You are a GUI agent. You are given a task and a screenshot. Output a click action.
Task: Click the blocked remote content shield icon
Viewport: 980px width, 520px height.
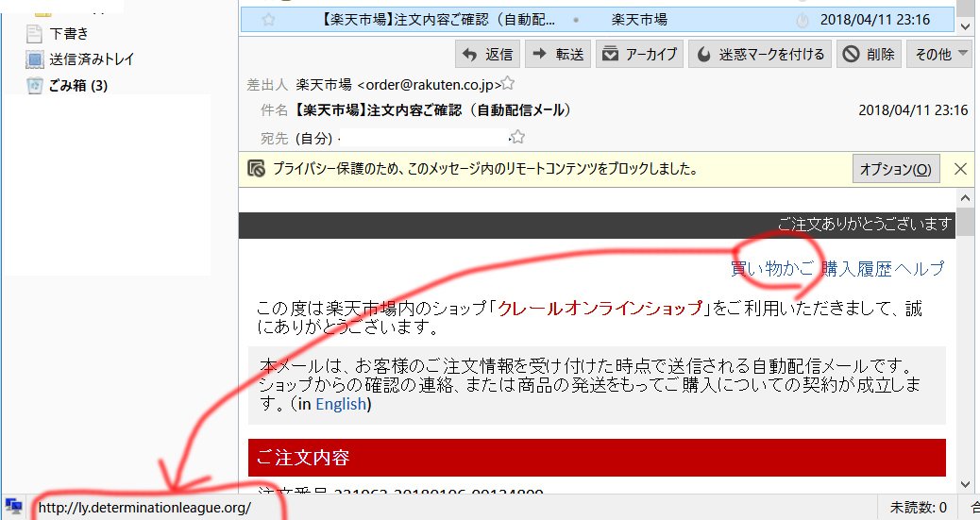coord(256,169)
